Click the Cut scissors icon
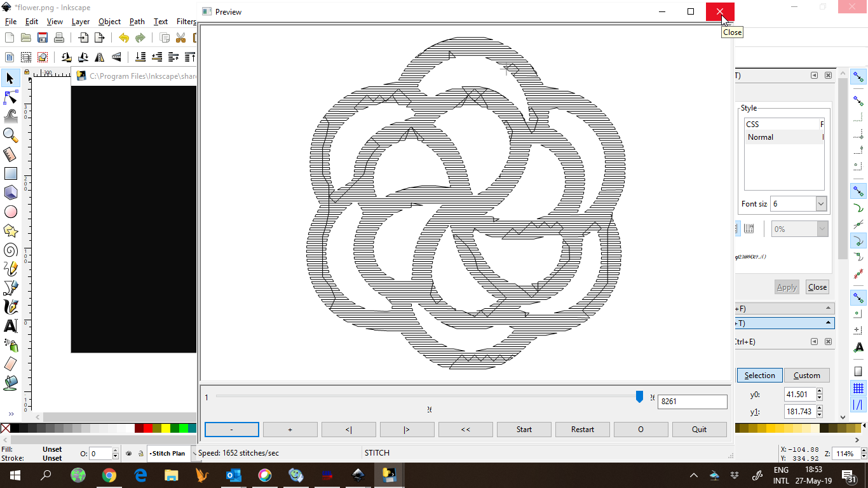The image size is (868, 488). tap(180, 38)
